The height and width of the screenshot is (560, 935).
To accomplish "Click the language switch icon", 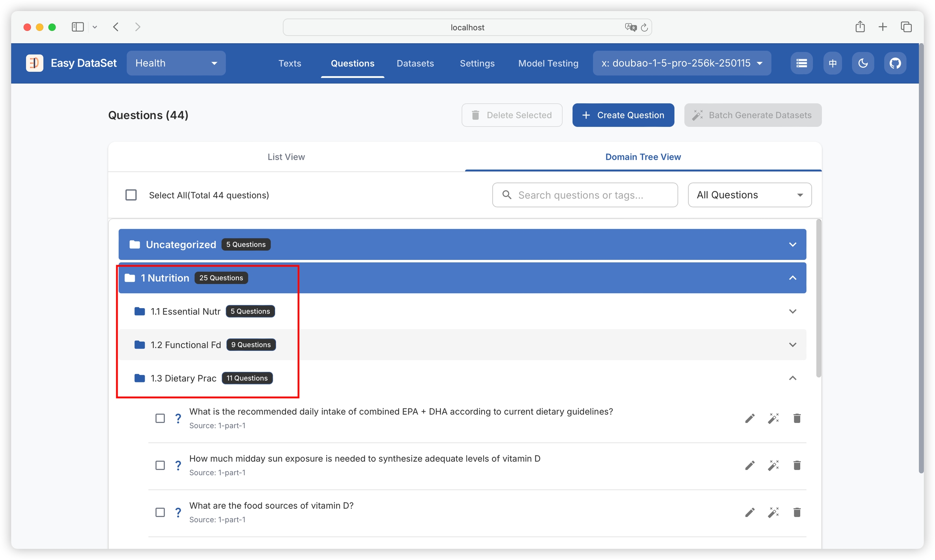I will [832, 63].
